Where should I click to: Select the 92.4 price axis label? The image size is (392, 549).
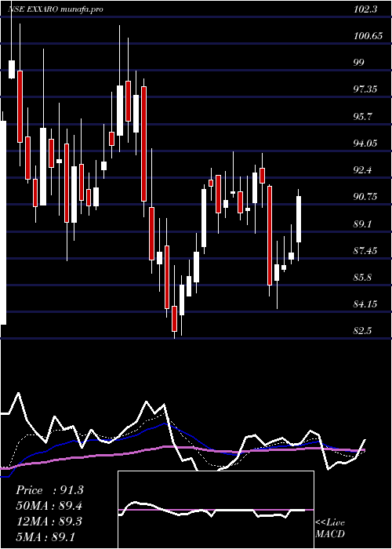(362, 170)
